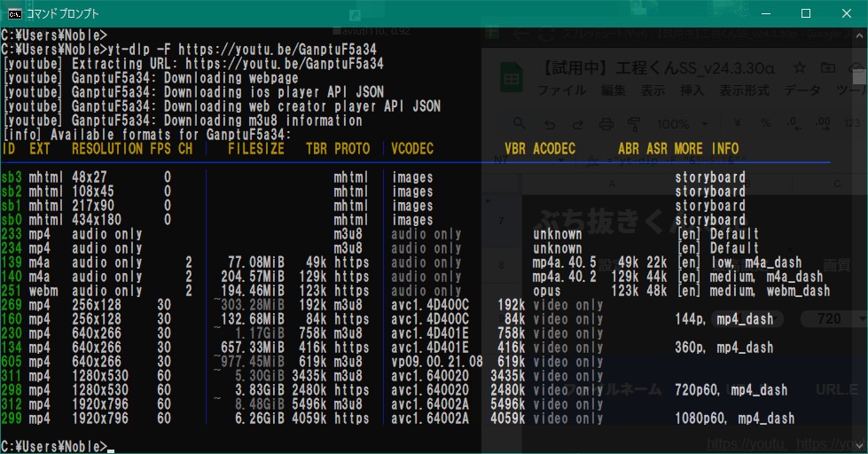Click the Command Prompt scrollbar down arrow
The height and width of the screenshot is (454, 868).
[859, 445]
